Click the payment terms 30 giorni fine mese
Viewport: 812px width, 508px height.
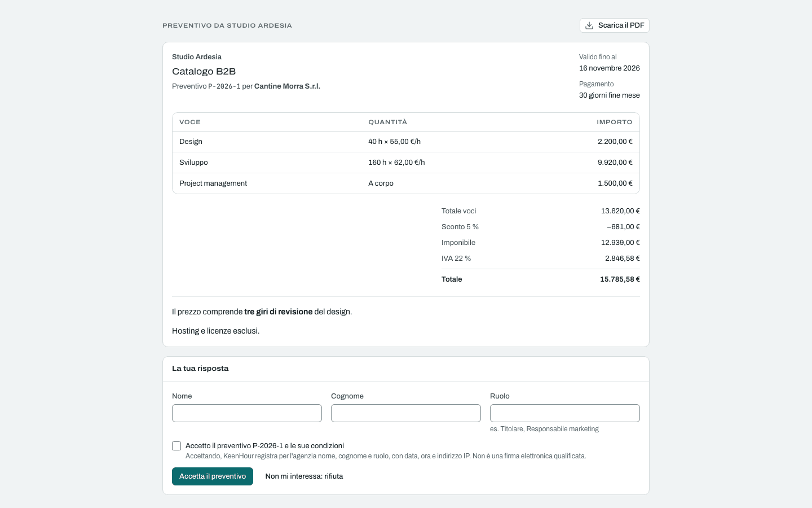(610, 95)
